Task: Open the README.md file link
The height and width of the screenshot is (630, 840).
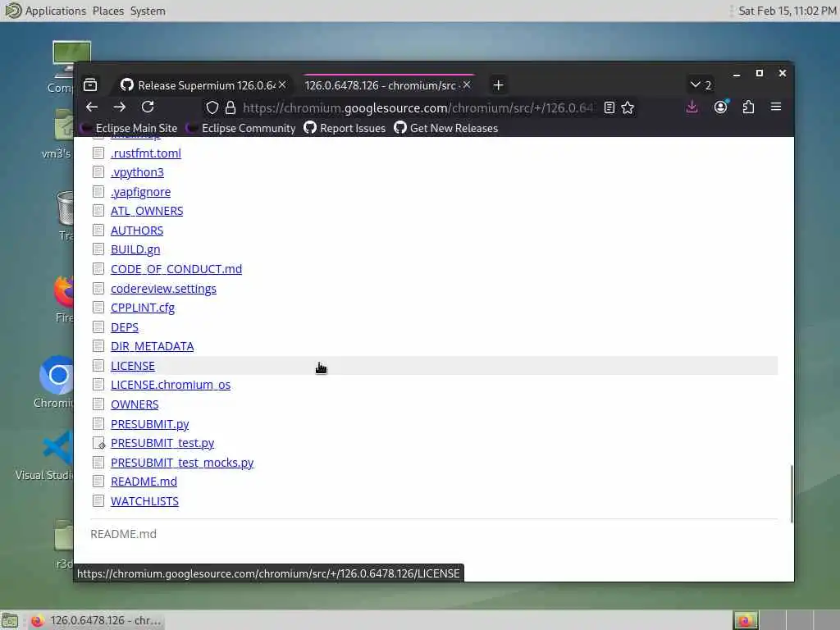Action: [x=144, y=482]
